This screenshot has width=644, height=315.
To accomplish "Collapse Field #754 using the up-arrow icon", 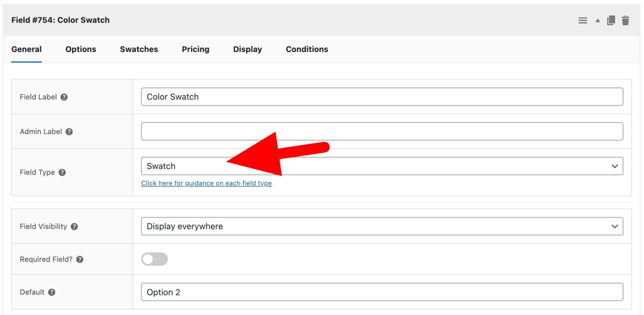I will 597,20.
